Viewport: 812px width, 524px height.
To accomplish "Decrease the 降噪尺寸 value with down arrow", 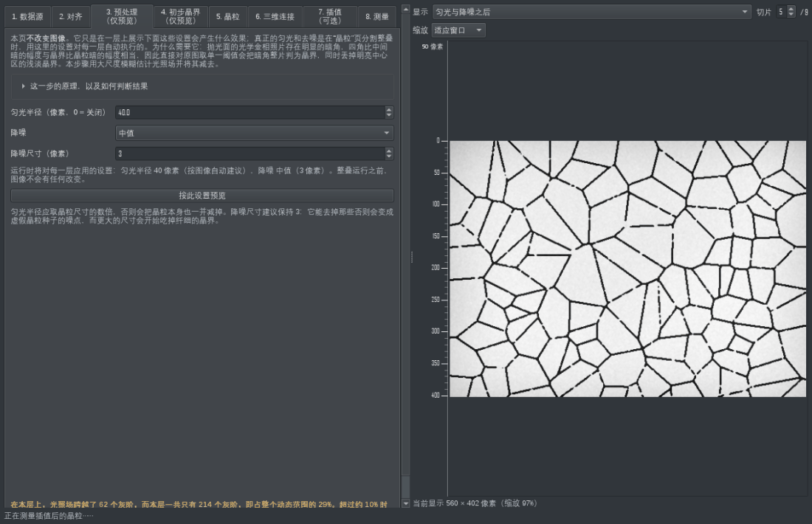I will pyautogui.click(x=389, y=156).
